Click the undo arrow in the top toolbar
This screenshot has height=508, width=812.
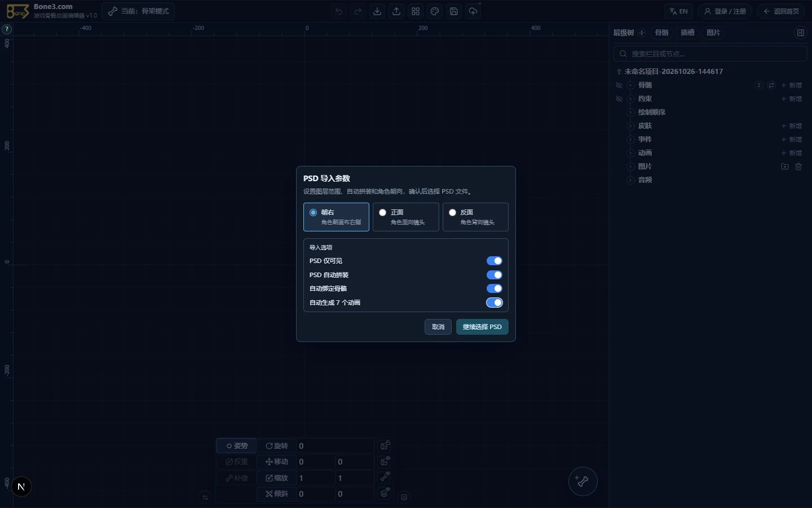coord(338,11)
